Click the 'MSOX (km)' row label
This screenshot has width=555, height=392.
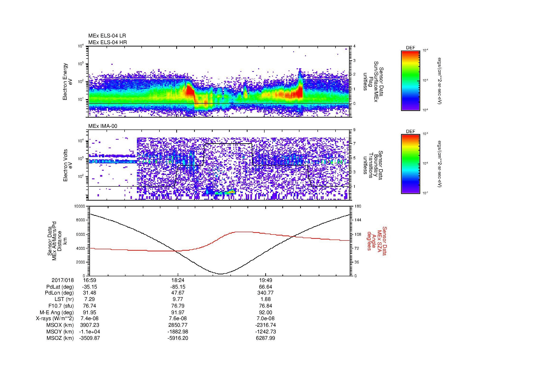pos(60,325)
